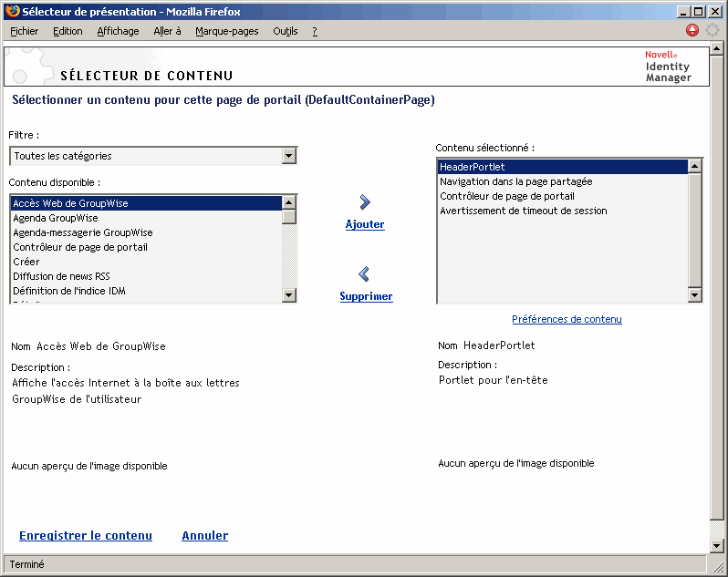Viewport: 728px width, 577px height.
Task: Select Diffusion de news RSS item
Action: [146, 276]
